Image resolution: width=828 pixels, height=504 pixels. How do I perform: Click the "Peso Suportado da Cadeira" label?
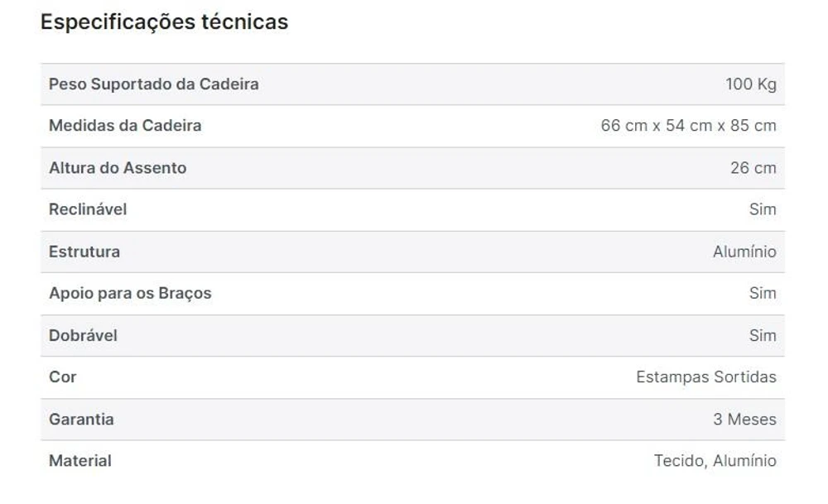153,84
